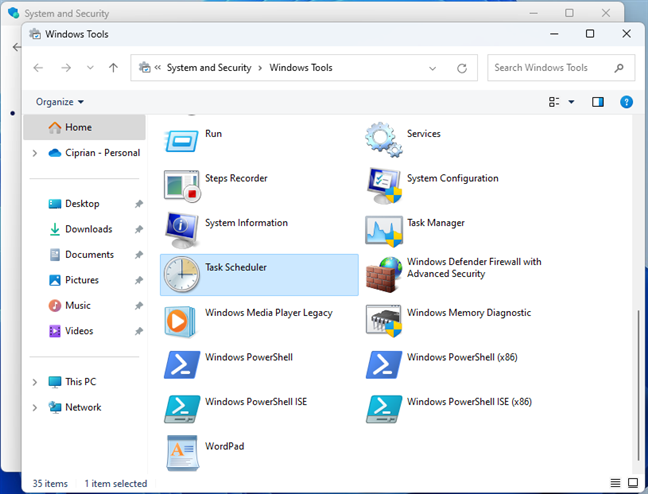The width and height of the screenshot is (648, 494).
Task: Click the Windows Tools title bar icon
Action: pyautogui.click(x=35, y=34)
